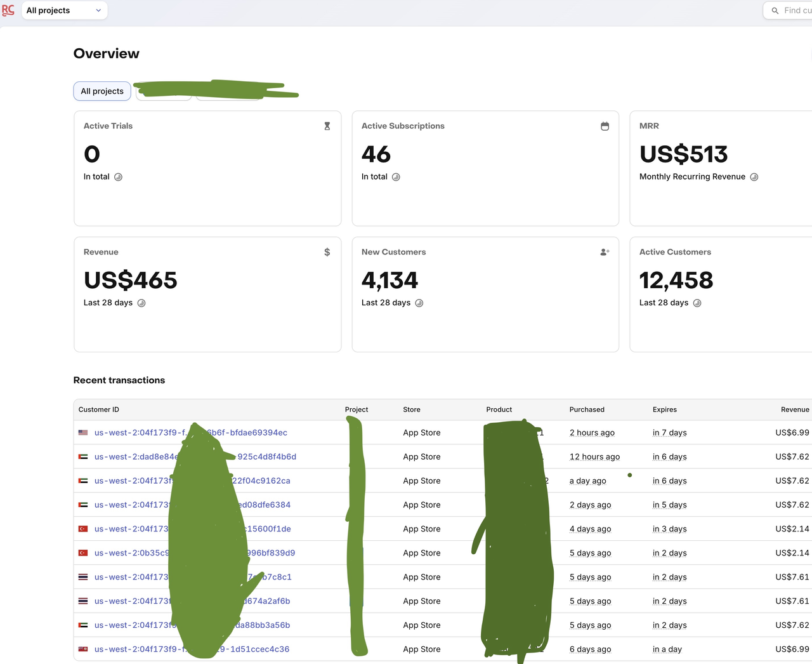The height and width of the screenshot is (664, 812).
Task: Click the 'in 7 days' expiry
Action: (x=670, y=433)
